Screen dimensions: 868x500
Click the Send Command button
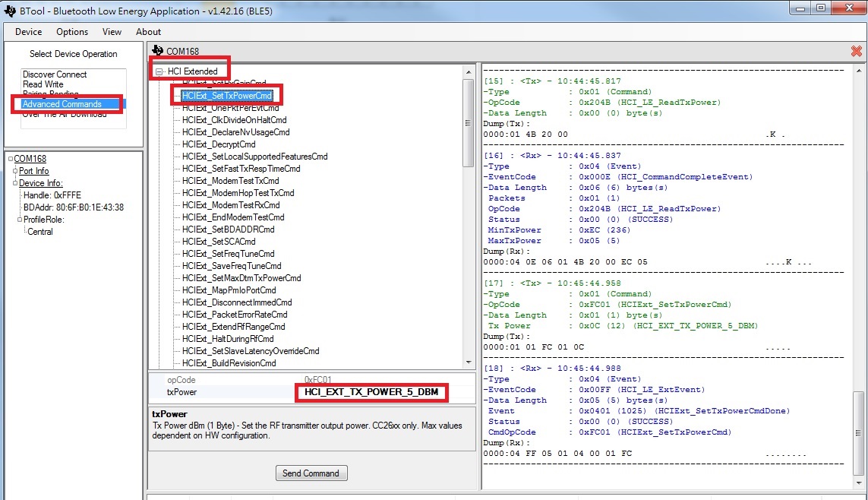tap(311, 473)
